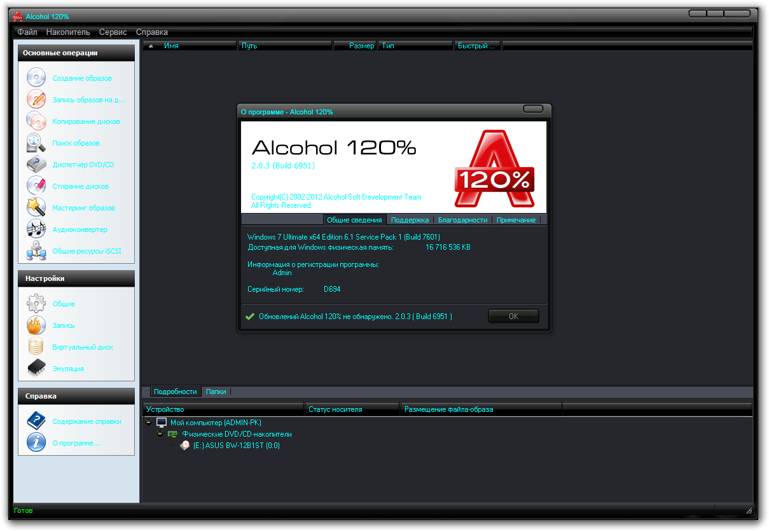The image size is (769, 532).
Task: Collapse the Настройки panel header
Action: 76,278
